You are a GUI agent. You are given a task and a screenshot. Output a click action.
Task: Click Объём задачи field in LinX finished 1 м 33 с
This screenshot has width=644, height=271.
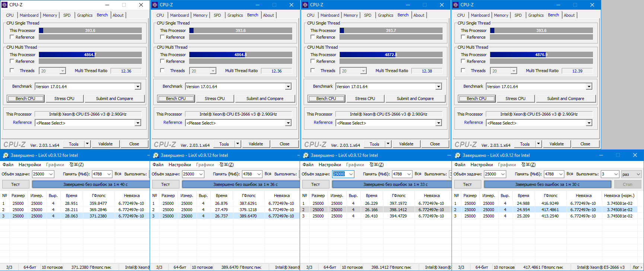(342, 174)
